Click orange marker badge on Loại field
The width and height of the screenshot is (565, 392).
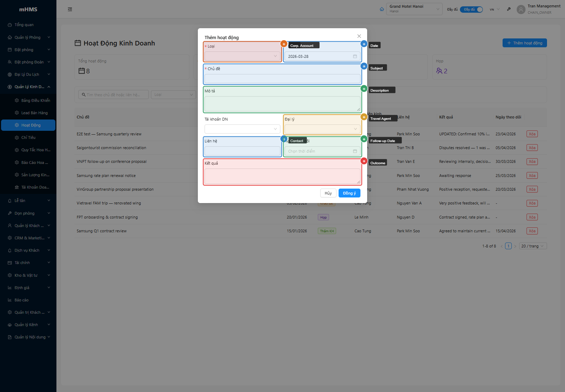click(x=284, y=44)
